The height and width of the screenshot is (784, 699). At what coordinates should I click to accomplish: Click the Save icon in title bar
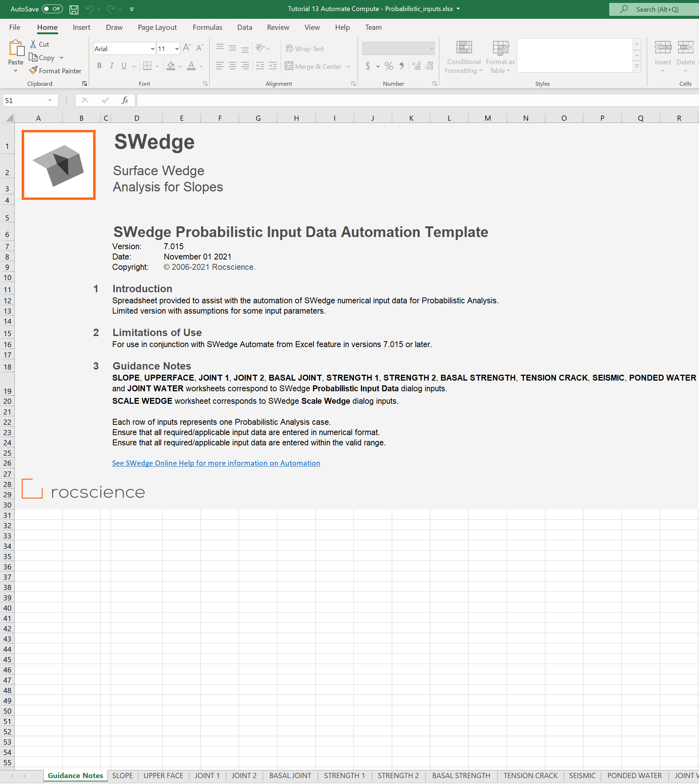(74, 9)
